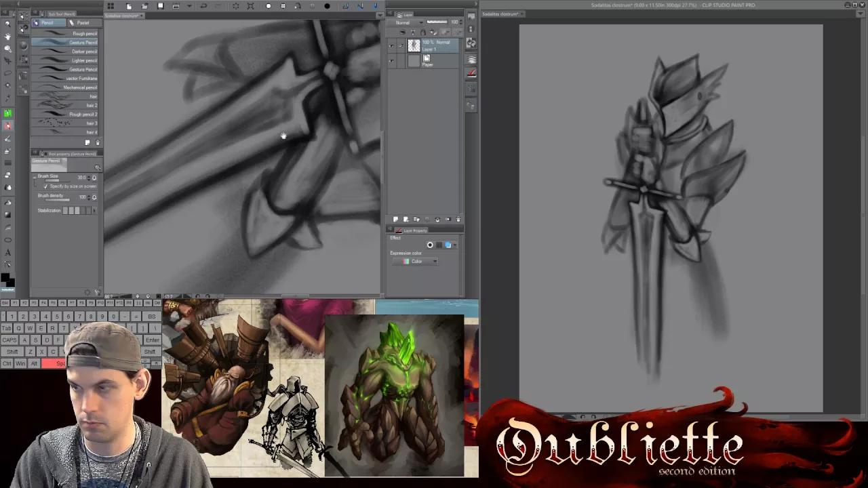Choose the Mechanical pencil sub tool
Viewport: 868px width, 488px height.
66,87
